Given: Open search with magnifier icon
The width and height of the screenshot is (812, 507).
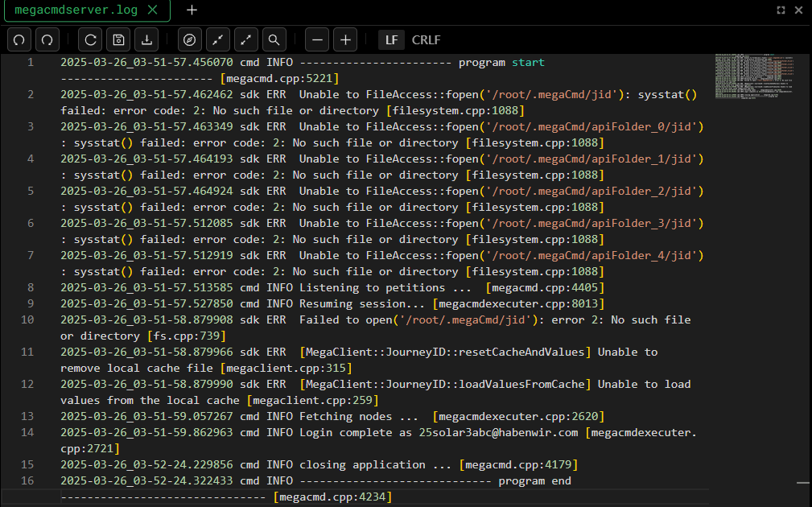Looking at the screenshot, I should [274, 39].
